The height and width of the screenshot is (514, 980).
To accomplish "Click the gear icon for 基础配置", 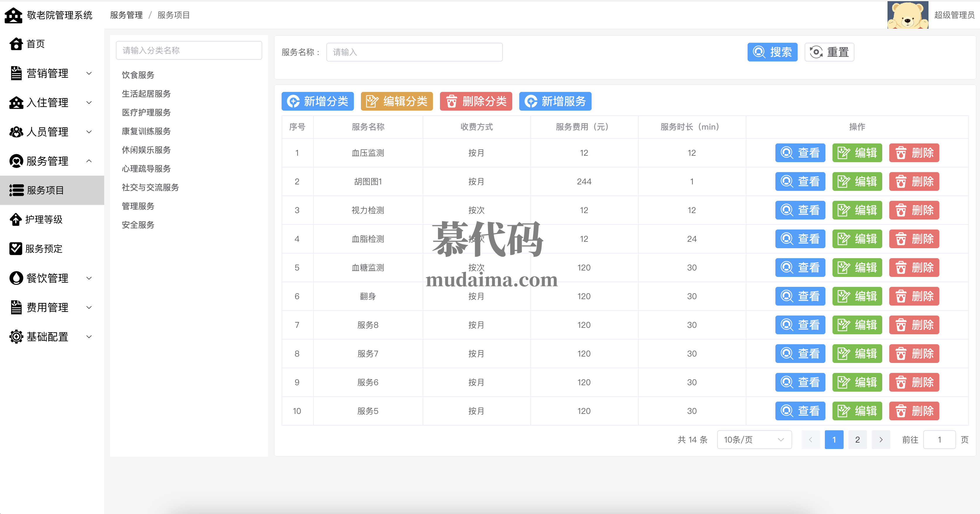I will (16, 337).
